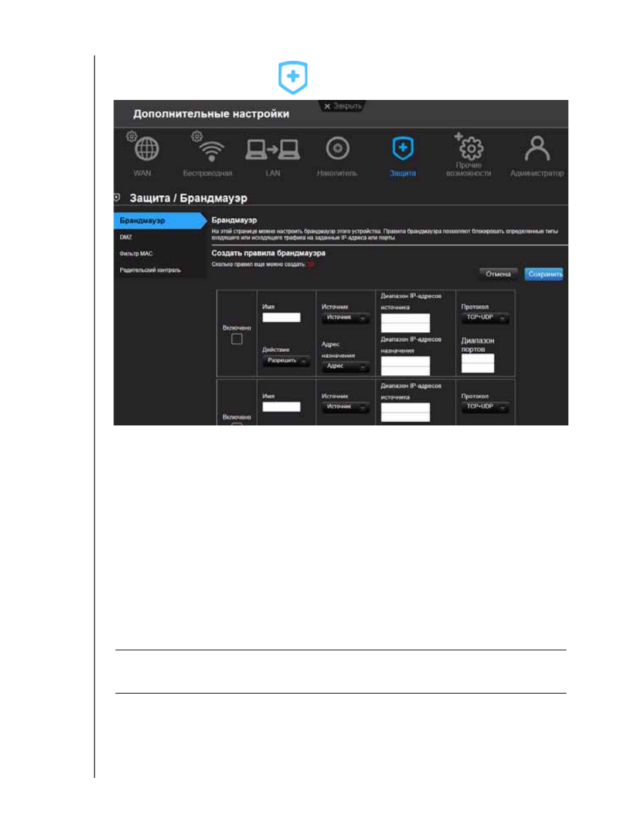Expand first rule's action dropdown
This screenshot has height=834, width=644.
(x=286, y=361)
